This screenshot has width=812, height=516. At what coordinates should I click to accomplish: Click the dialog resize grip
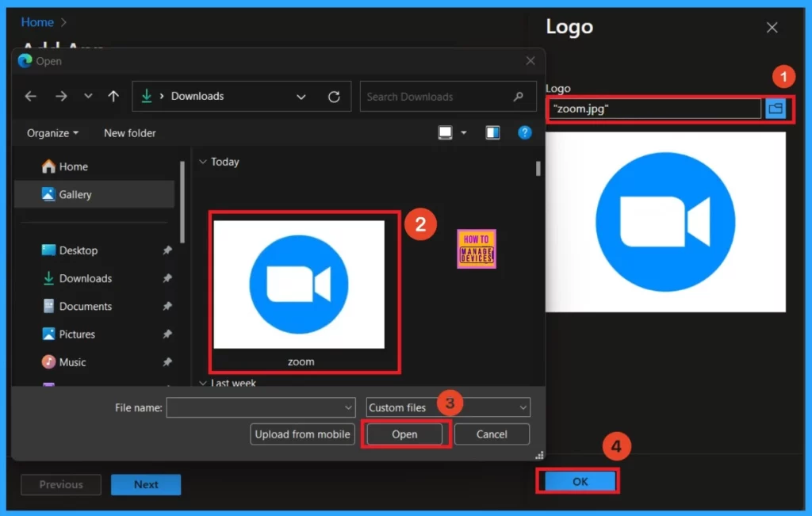(x=539, y=455)
